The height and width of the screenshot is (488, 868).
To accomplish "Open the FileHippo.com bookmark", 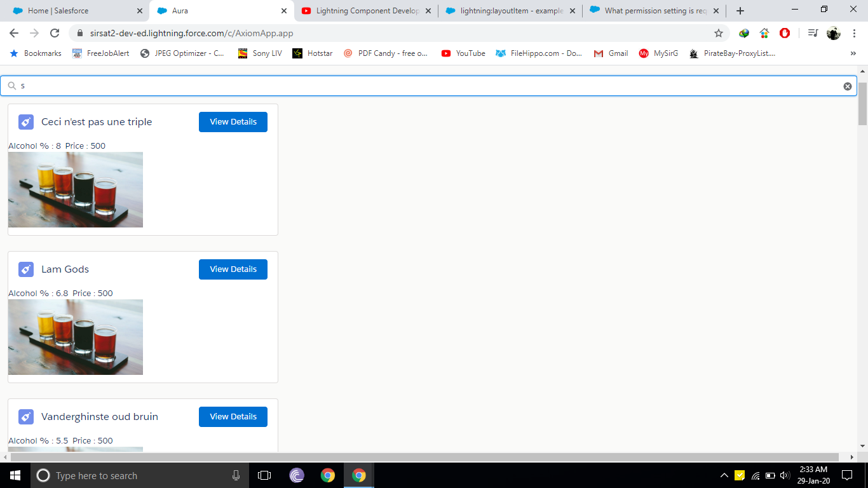I will (539, 53).
